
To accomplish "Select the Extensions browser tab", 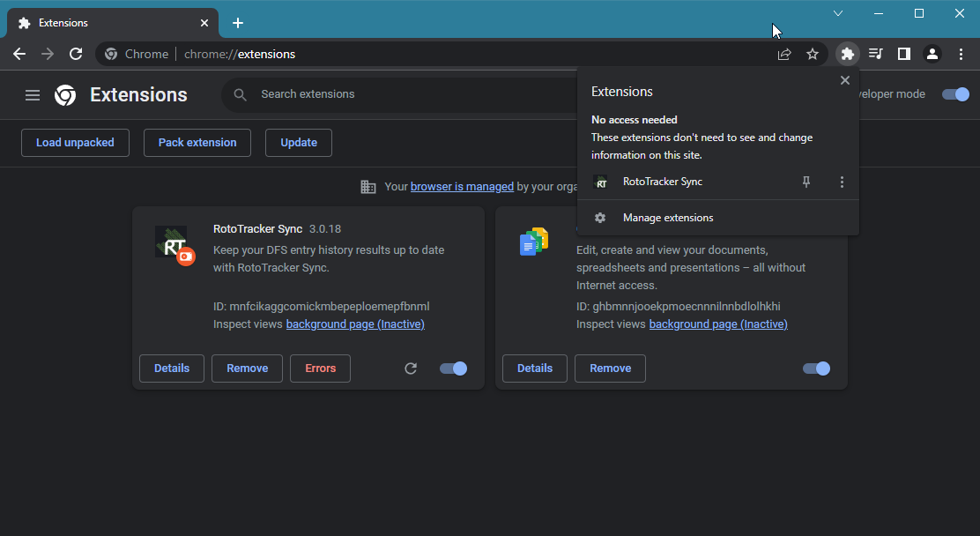I will 113,23.
